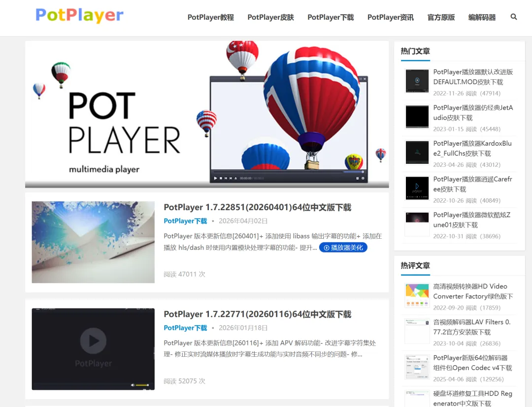Viewport: 532px width, 407px height.
Task: Click thumbnail of Open Codec v4 article
Action: click(417, 367)
